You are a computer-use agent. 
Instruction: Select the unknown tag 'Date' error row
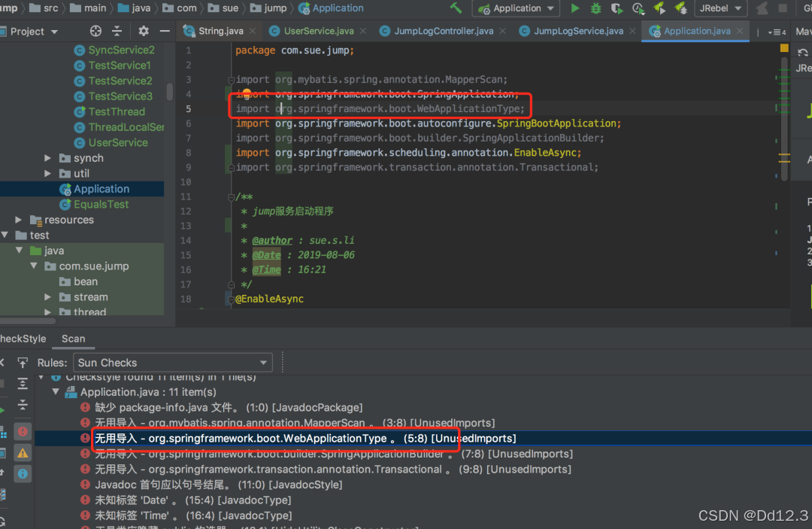click(x=192, y=500)
